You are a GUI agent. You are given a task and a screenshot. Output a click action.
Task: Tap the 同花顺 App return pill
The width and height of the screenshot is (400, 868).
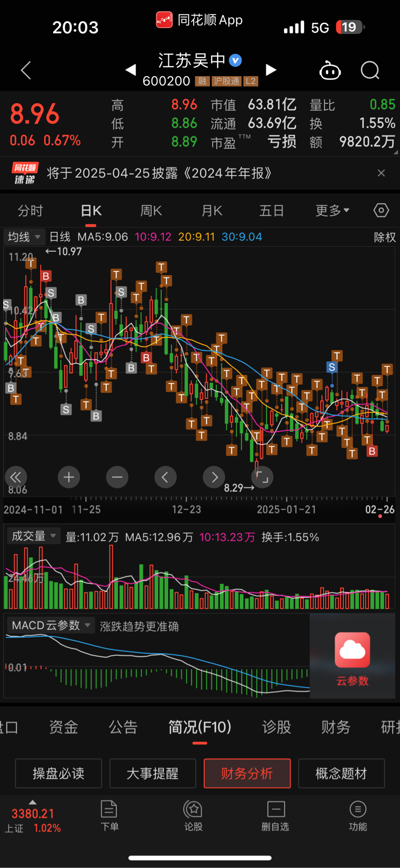click(200, 20)
